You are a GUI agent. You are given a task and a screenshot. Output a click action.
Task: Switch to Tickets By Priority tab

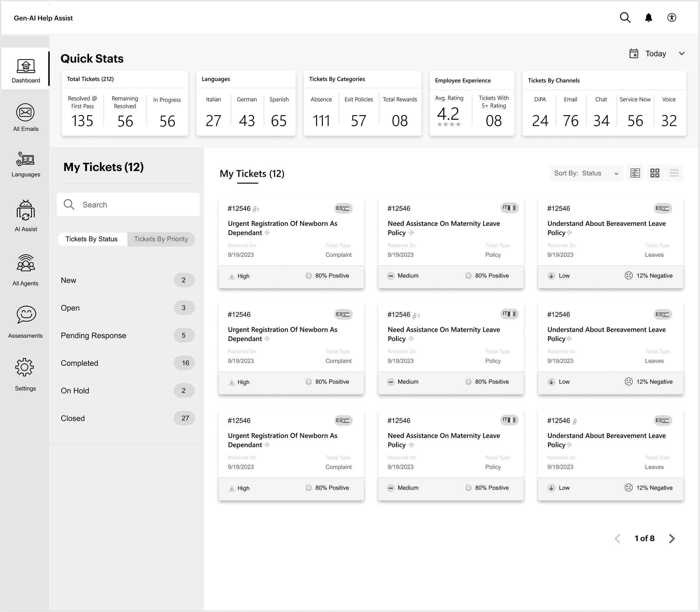tap(161, 239)
